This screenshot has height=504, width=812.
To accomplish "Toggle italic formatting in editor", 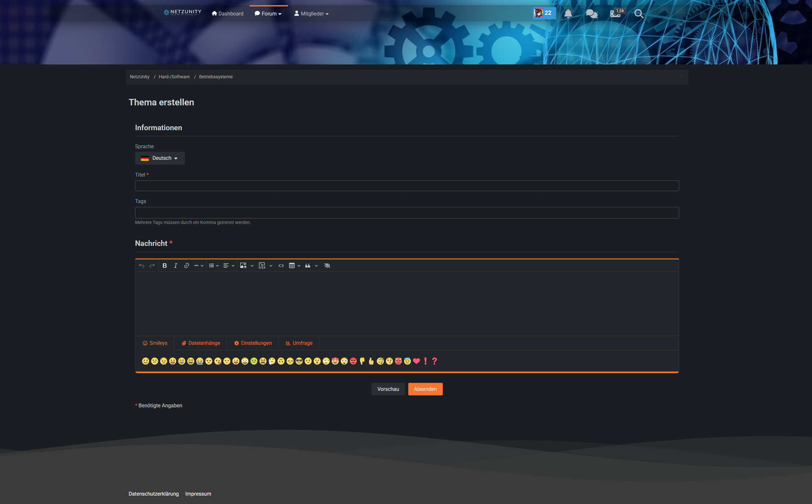I will (176, 266).
